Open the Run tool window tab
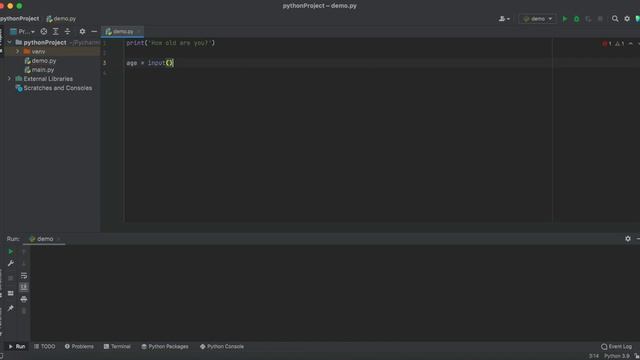Image resolution: width=640 pixels, height=360 pixels. coord(17,347)
